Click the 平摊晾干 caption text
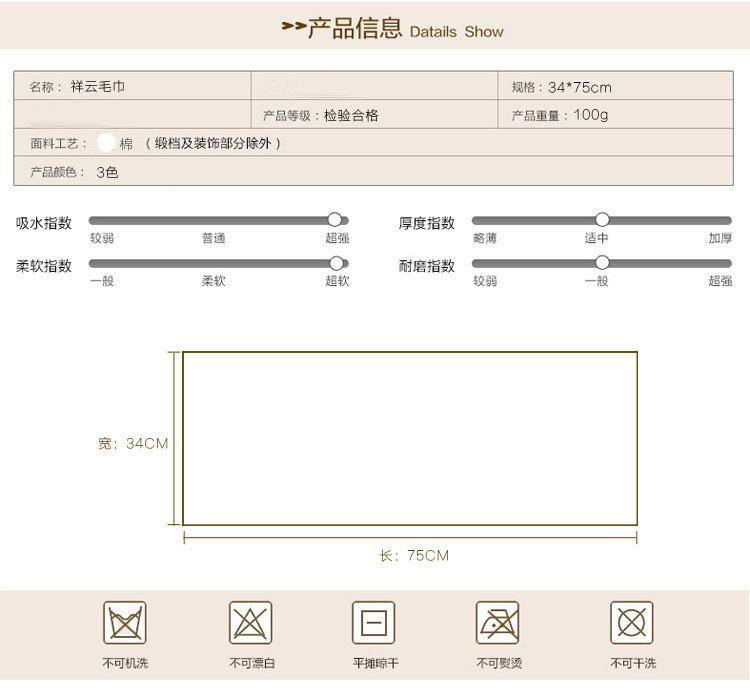Screen dimensions: 750x698 (375, 663)
